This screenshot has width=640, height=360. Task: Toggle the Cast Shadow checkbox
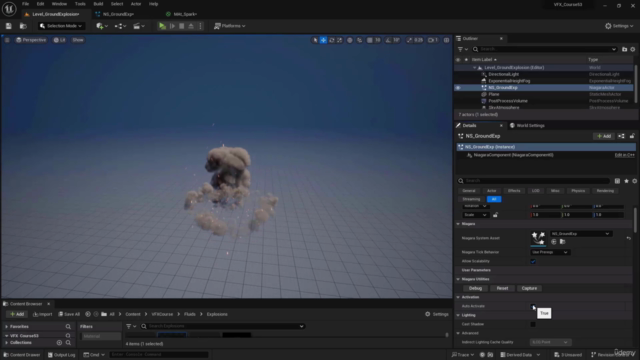[533, 324]
